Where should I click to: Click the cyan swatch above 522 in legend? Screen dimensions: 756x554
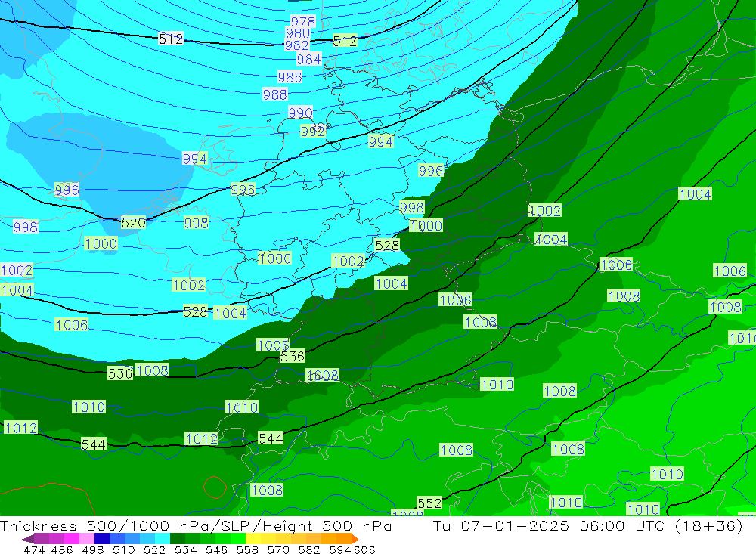(x=163, y=538)
